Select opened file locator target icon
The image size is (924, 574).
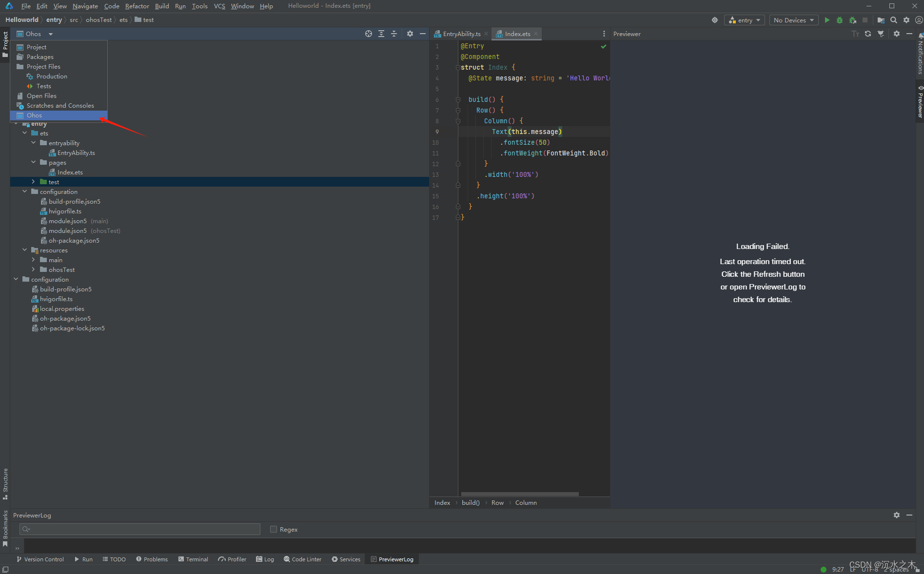coord(369,34)
